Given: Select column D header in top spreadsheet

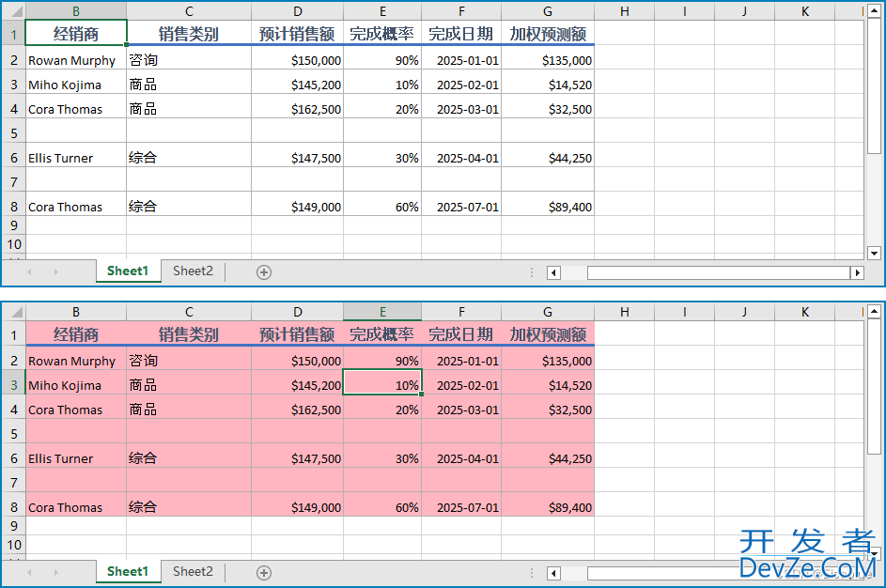Looking at the screenshot, I should point(297,11).
